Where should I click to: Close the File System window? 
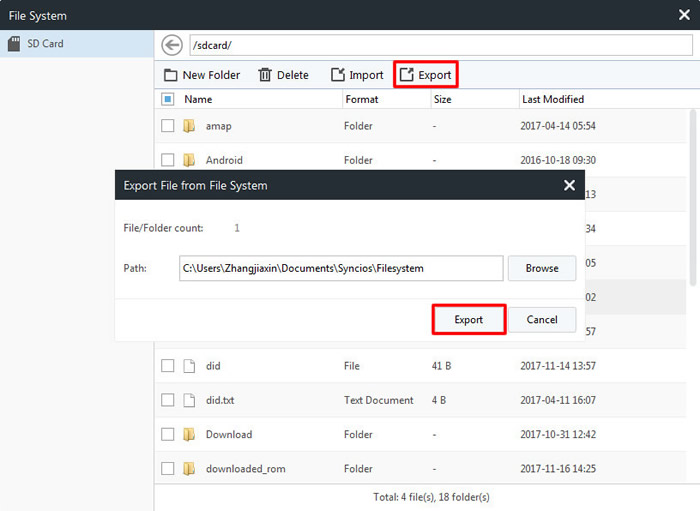tap(684, 15)
